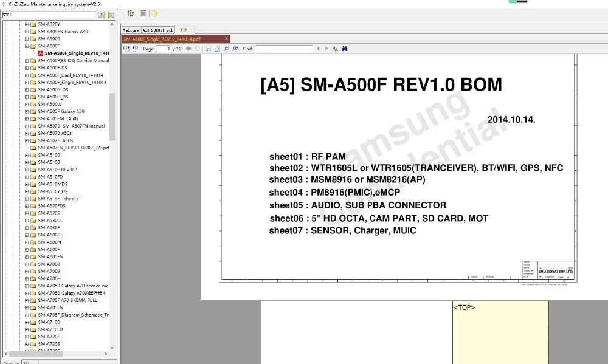Zoom out of the PDF
The height and width of the screenshot is (364, 608).
[x=226, y=49]
